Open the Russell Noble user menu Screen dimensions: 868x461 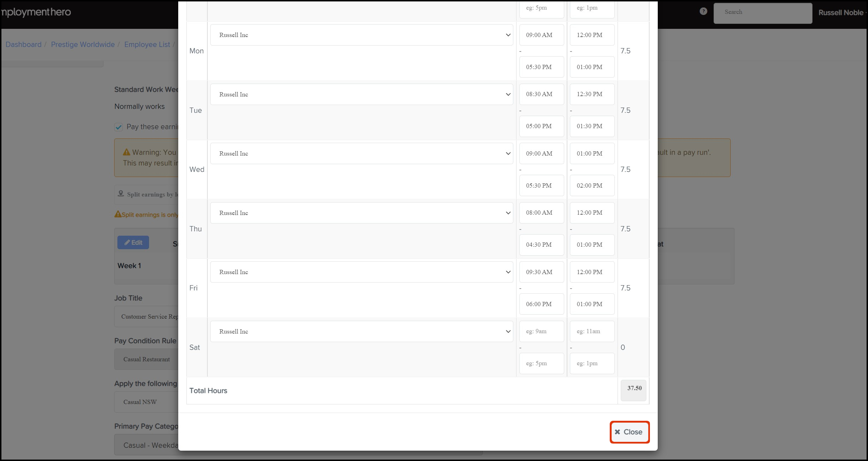point(842,13)
